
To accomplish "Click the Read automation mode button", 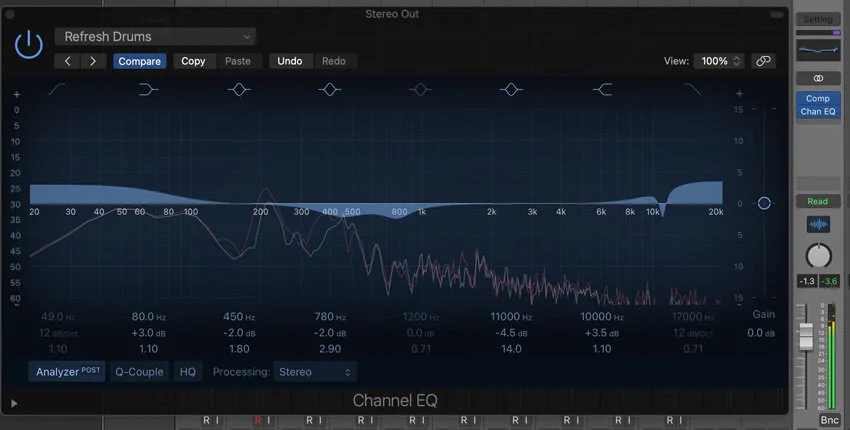I will point(818,201).
